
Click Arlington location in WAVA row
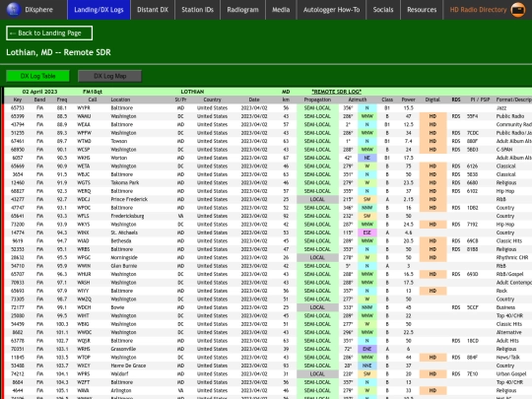tap(121, 390)
